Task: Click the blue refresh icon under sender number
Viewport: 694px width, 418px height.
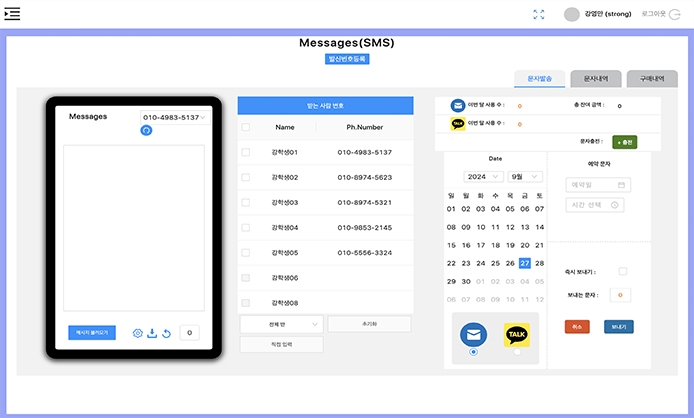Action: click(146, 131)
